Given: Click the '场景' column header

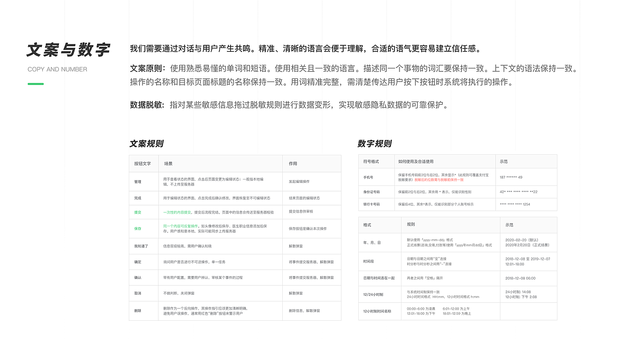Looking at the screenshot, I should coord(168,163).
